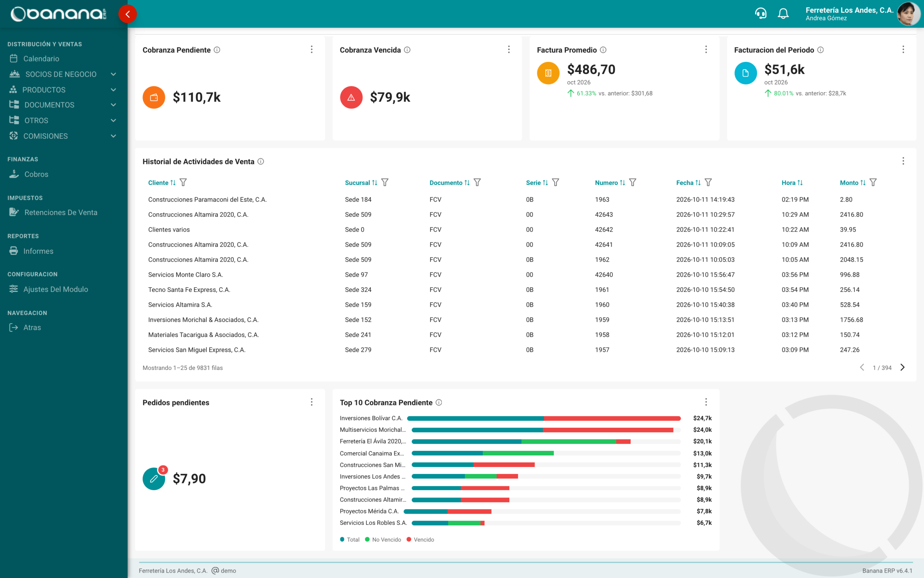The image size is (924, 578).
Task: Click the blue document icon
Action: tap(745, 73)
